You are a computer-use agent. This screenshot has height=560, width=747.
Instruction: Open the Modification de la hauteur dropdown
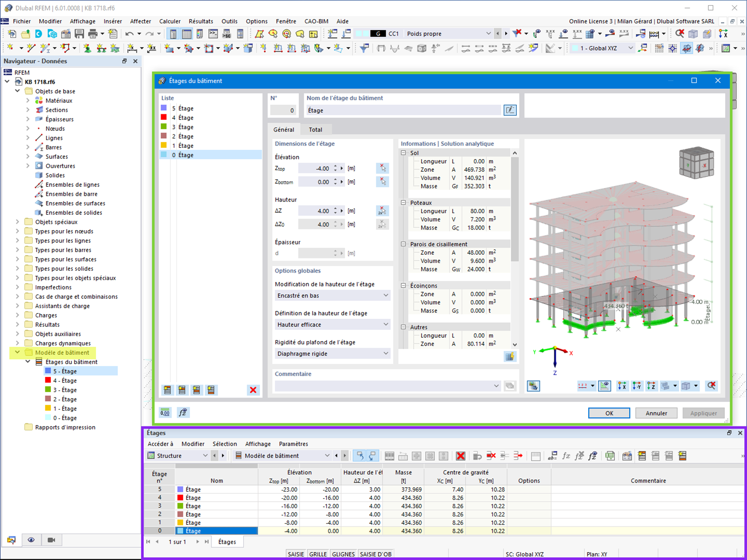(333, 295)
